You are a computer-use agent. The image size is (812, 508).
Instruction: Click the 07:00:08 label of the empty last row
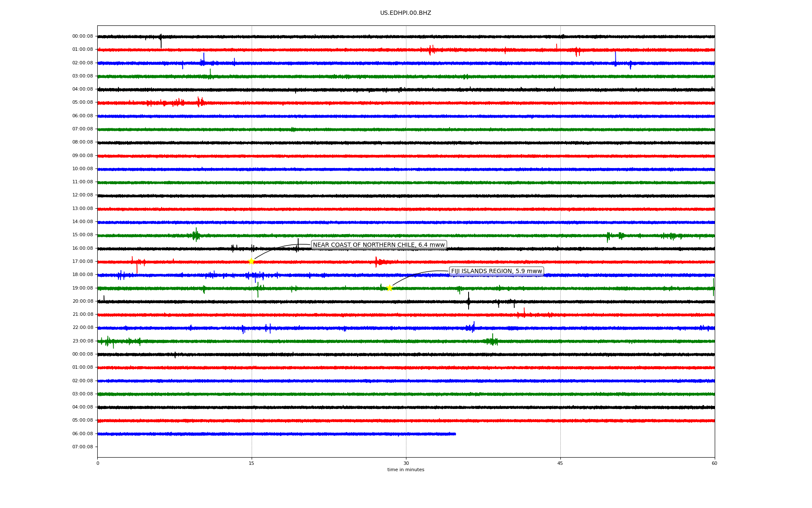(82, 447)
